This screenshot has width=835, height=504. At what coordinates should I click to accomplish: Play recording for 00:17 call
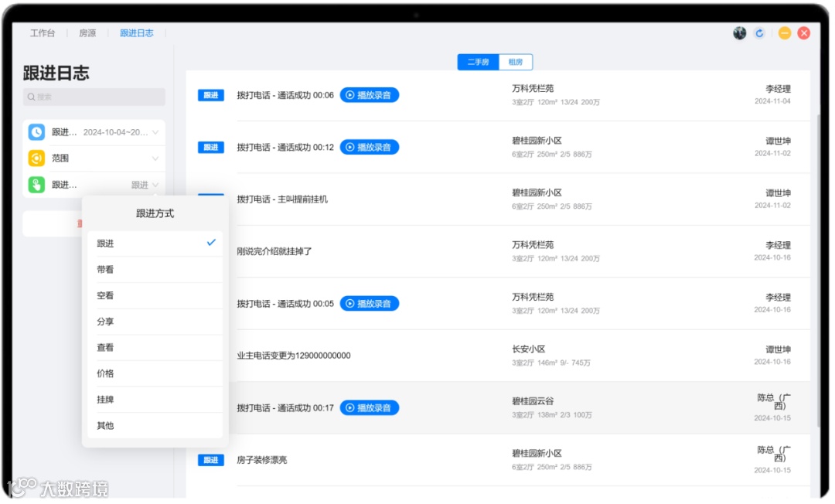[x=369, y=407]
